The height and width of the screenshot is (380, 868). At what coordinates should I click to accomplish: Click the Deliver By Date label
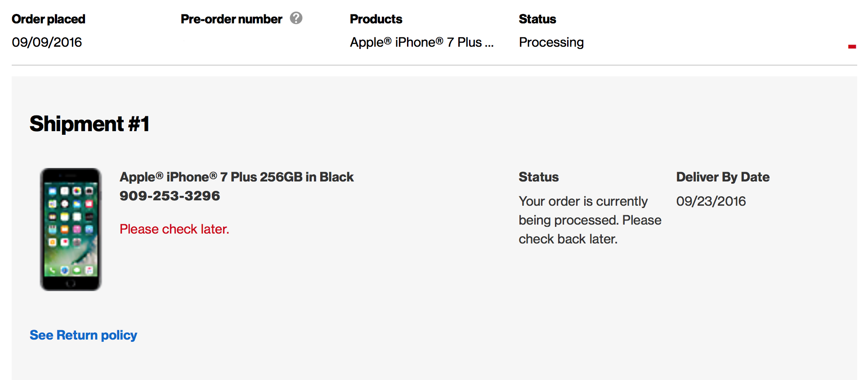click(723, 177)
